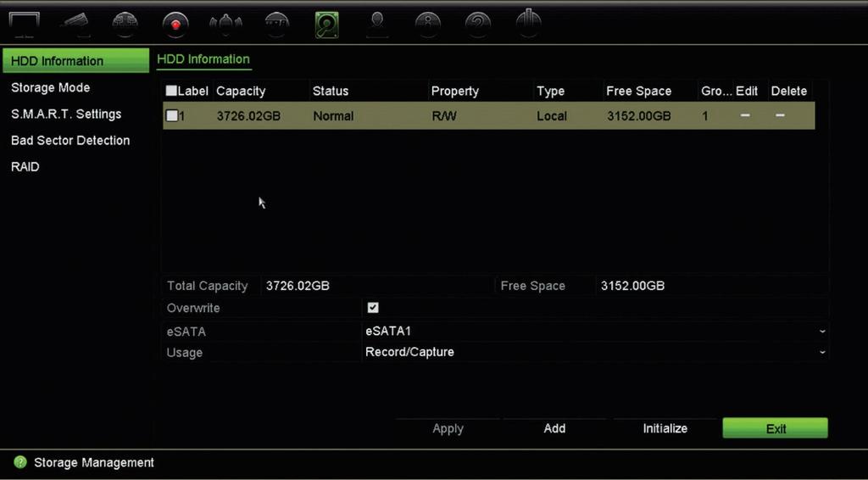This screenshot has width=868, height=480.
Task: Toggle the select-all Label checkbox in header
Action: click(x=171, y=92)
